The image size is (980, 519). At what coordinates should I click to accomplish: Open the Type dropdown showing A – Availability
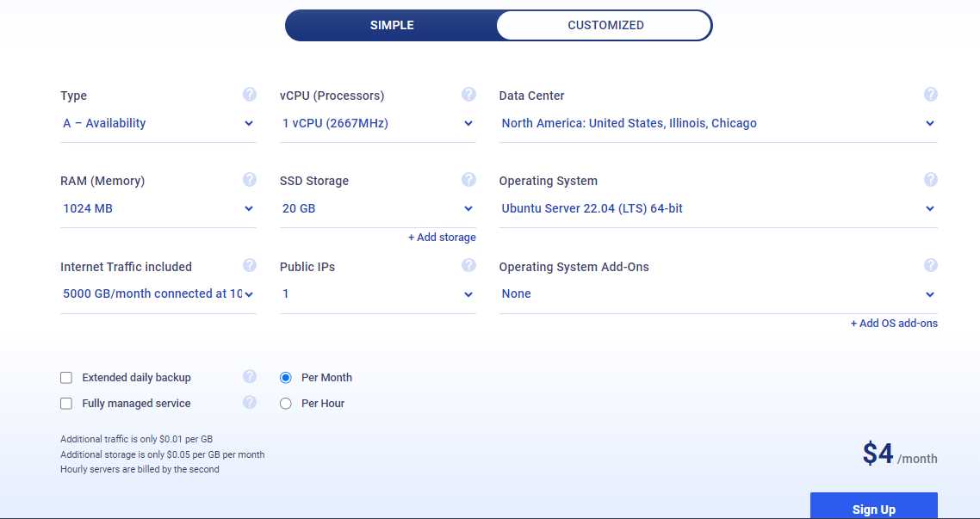tap(158, 124)
